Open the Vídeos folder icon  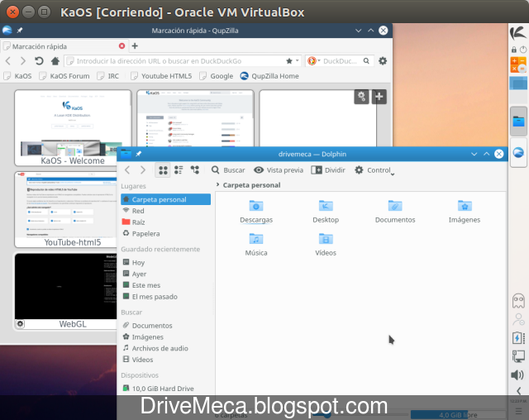point(326,245)
